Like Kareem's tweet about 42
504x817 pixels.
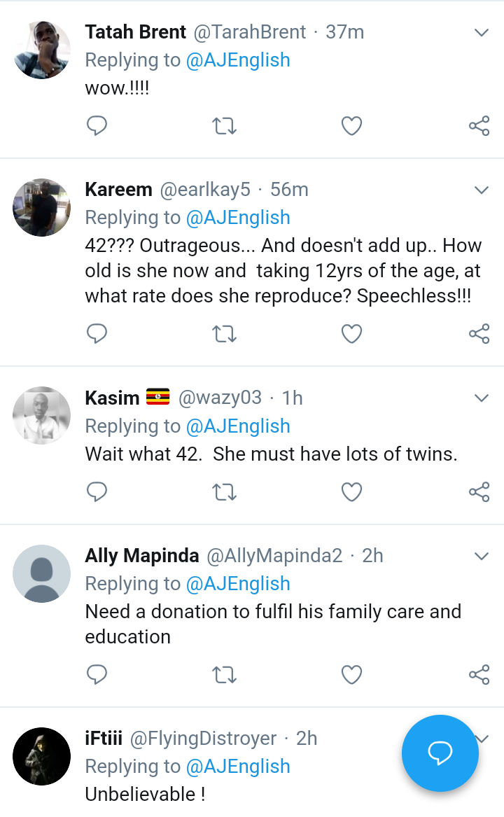351,334
